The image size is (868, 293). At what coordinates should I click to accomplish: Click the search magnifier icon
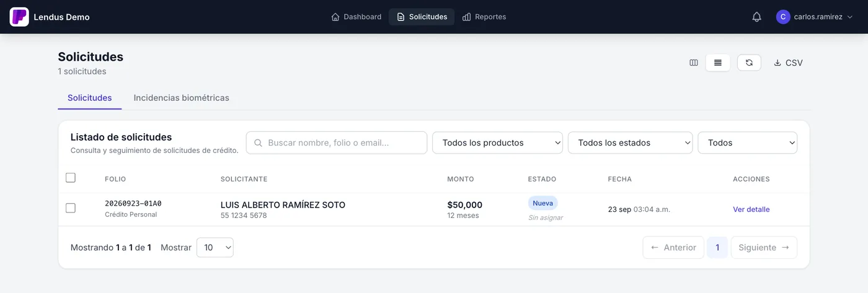pos(259,142)
